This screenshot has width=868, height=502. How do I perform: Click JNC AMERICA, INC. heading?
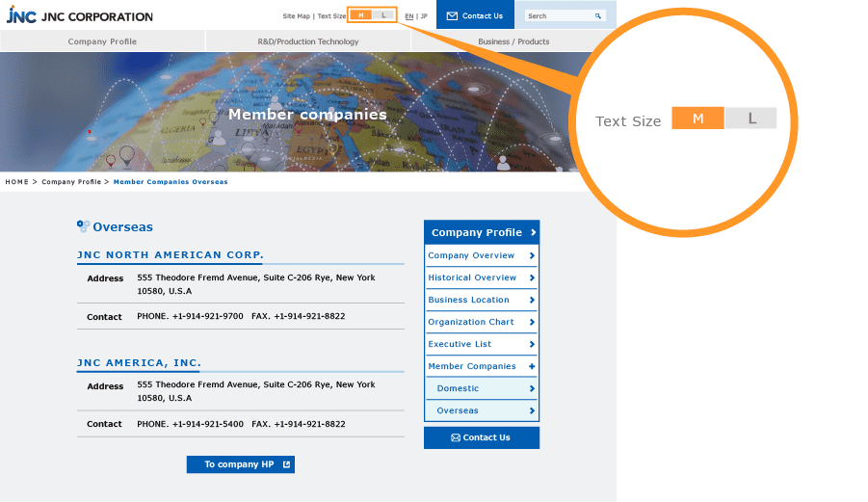click(139, 362)
